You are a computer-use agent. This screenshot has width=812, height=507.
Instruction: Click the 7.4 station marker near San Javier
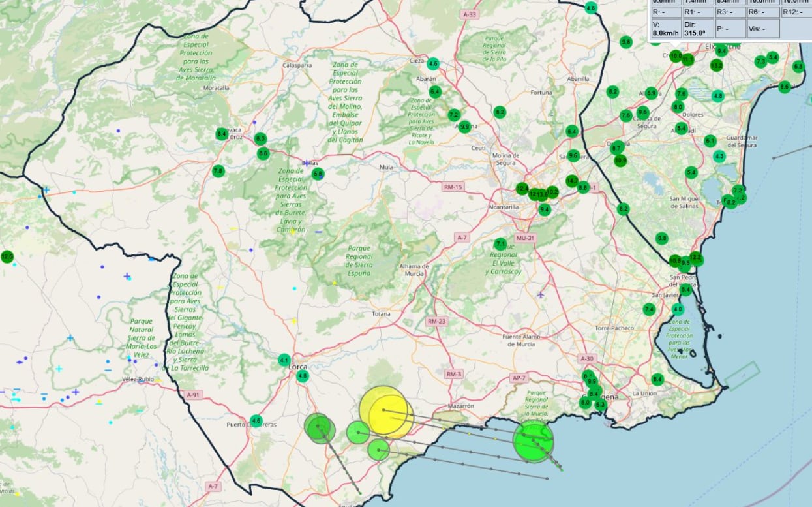649,309
